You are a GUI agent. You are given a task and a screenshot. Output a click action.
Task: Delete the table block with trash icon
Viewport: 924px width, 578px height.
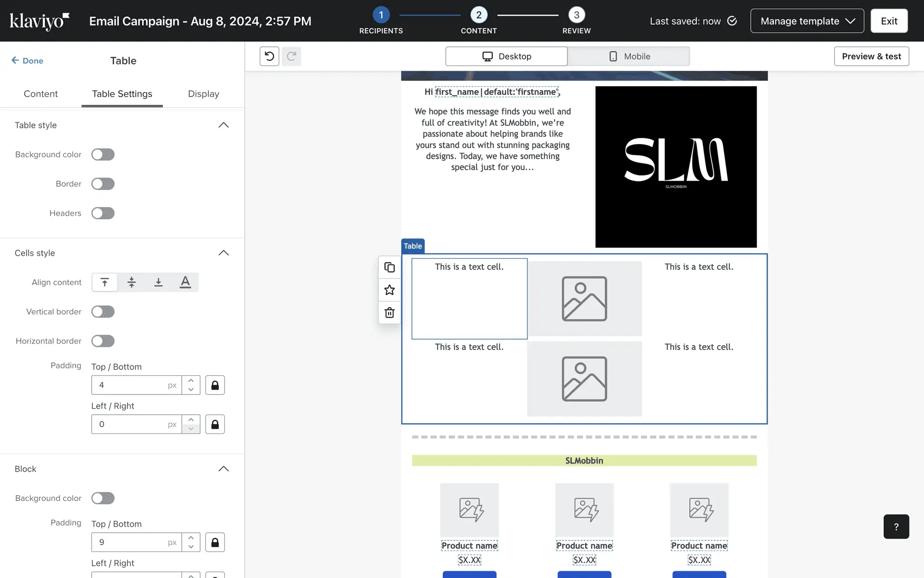pos(389,313)
